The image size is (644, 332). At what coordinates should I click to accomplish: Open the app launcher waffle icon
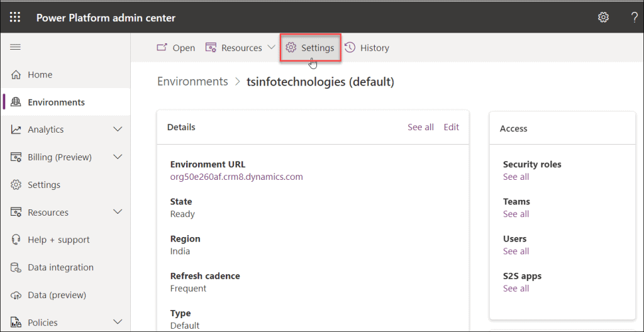15,17
